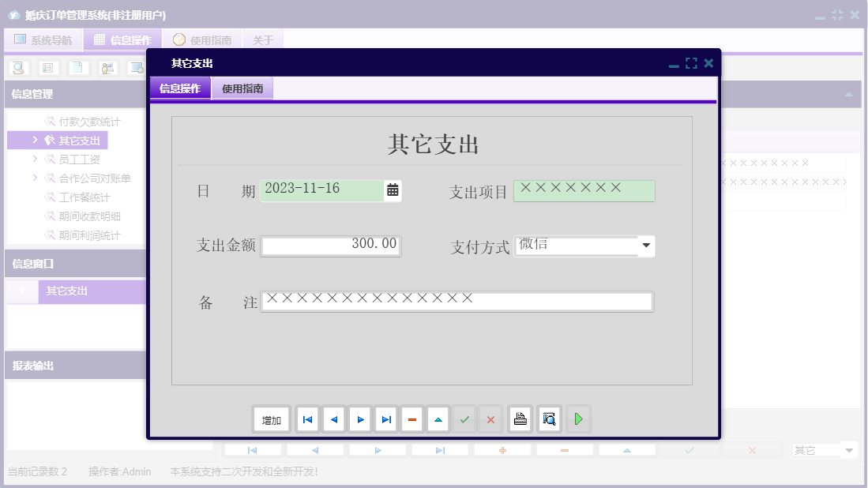Delete the record using the red minus icon
The height and width of the screenshot is (488, 868).
point(412,419)
